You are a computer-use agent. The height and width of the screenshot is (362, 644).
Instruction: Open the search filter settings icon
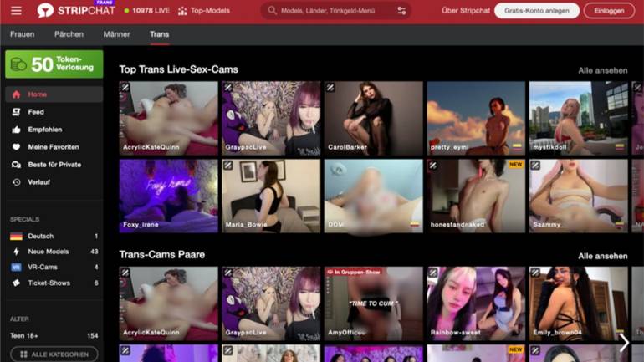[401, 11]
